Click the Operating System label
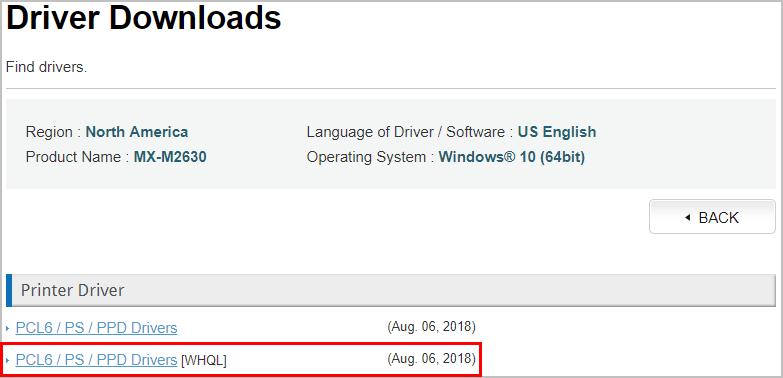 (370, 157)
